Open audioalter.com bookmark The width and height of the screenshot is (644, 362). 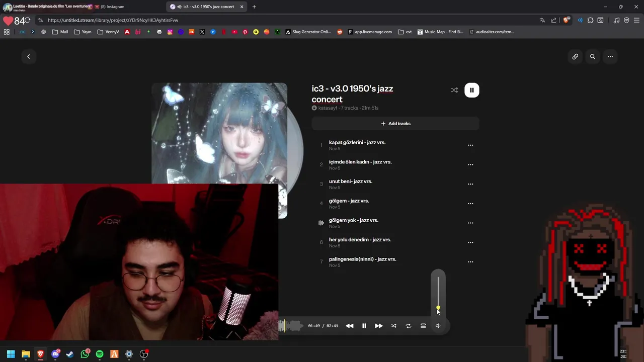[x=492, y=32]
